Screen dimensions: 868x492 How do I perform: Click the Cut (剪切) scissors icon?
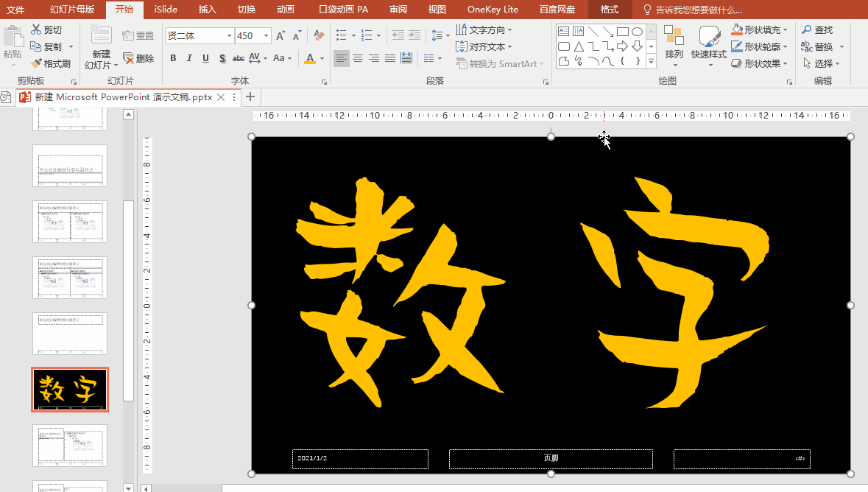(37, 30)
